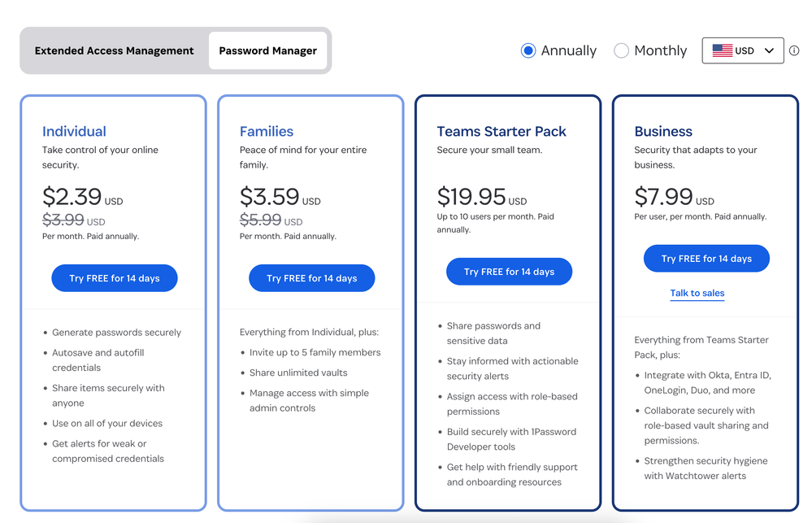Viewport: 812px width, 523px height.
Task: Click the $19.95 Teams price
Action: click(471, 197)
